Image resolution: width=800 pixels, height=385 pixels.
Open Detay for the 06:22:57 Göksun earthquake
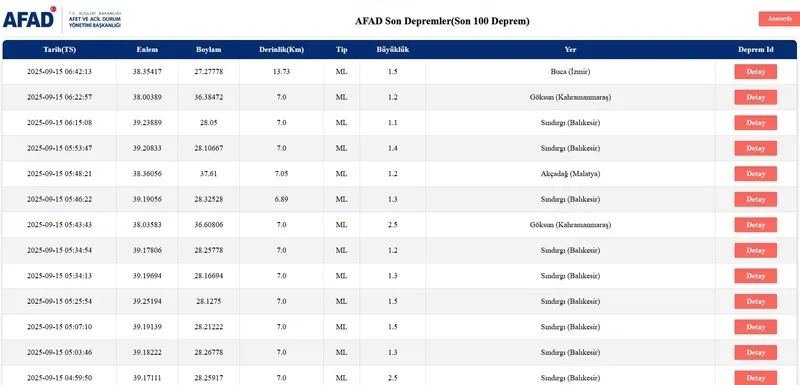click(x=756, y=97)
